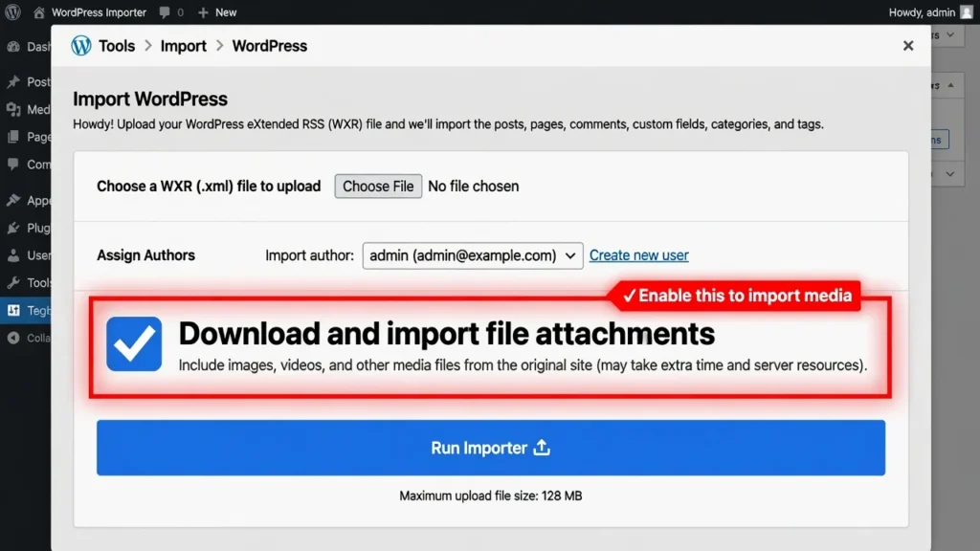Open the Settings sidebar icon highlighted blue
Image resolution: width=980 pixels, height=551 pixels.
(x=13, y=311)
